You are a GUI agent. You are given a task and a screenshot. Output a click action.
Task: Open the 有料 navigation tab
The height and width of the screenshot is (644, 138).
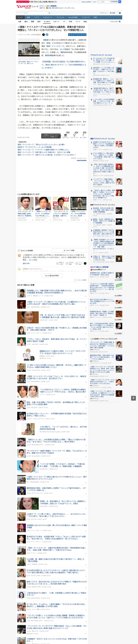[95, 17]
